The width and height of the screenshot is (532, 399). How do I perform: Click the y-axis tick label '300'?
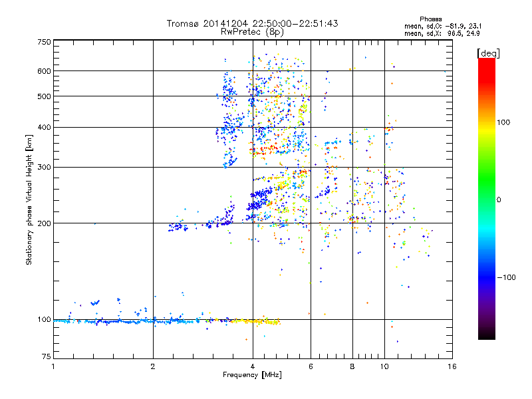pyautogui.click(x=44, y=167)
